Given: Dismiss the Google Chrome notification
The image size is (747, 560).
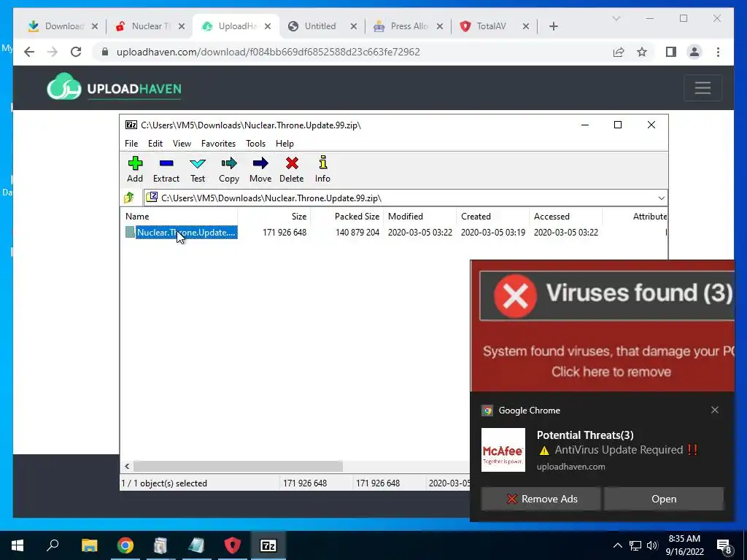Looking at the screenshot, I should [715, 410].
